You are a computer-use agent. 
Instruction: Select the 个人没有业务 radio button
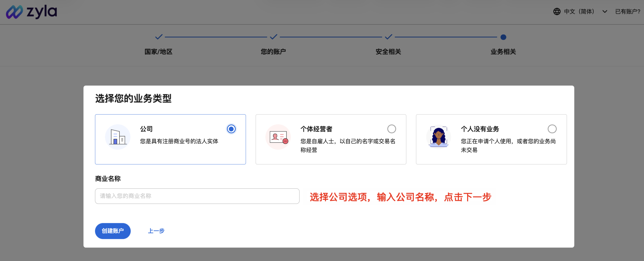point(552,129)
